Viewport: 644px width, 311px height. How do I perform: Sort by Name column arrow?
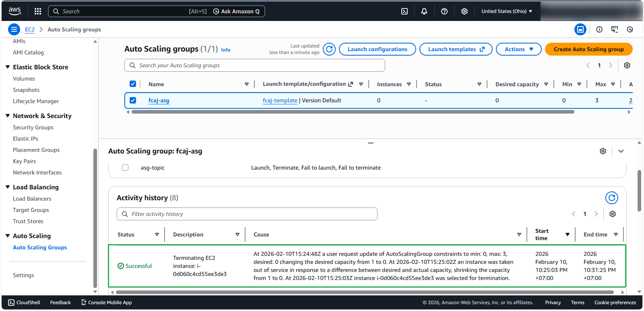pyautogui.click(x=247, y=84)
